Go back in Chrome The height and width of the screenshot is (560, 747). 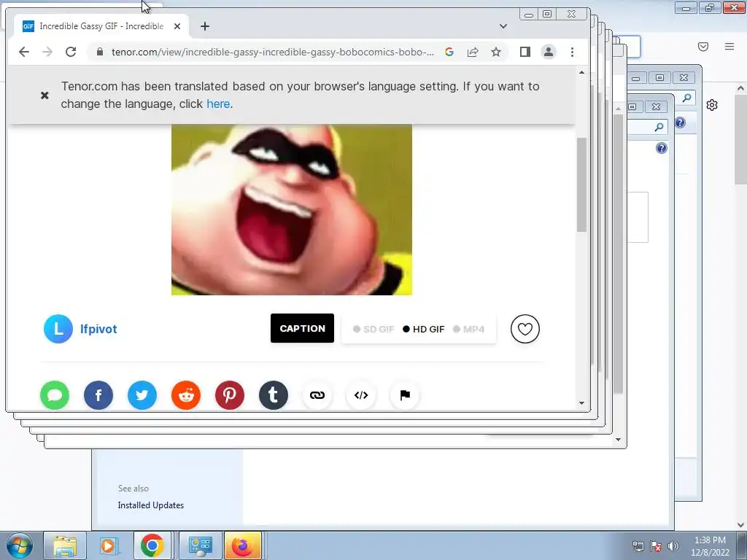24,52
